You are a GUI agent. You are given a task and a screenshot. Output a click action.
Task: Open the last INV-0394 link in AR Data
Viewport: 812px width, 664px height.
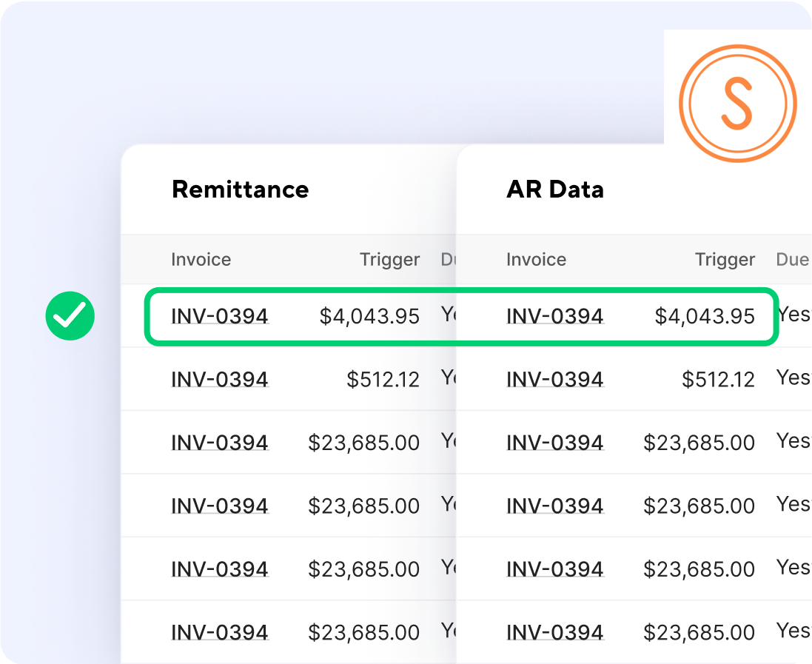pos(554,632)
